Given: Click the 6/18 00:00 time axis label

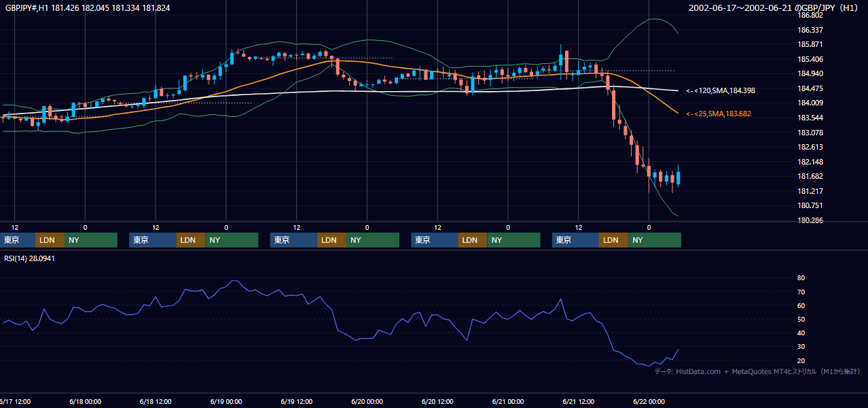Looking at the screenshot, I should pos(85,401).
